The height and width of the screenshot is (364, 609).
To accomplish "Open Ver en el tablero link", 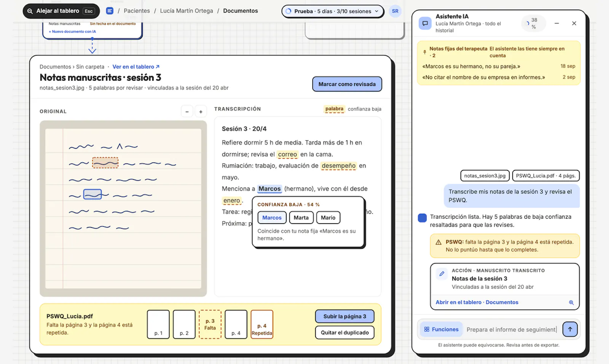I will pos(136,67).
